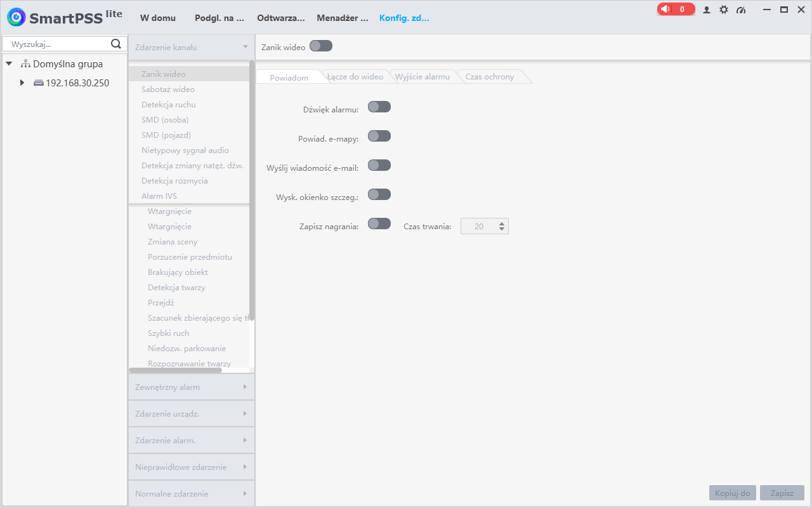Enable the Zanik wideo toggle
Image resolution: width=812 pixels, height=508 pixels.
321,46
